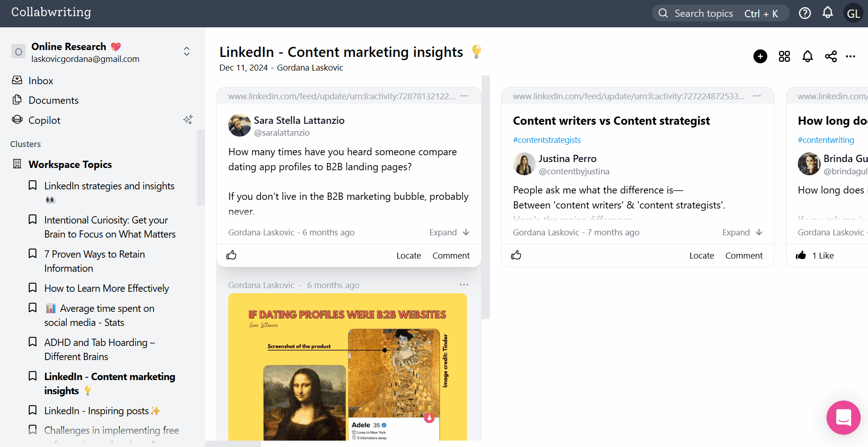The width and height of the screenshot is (868, 447).
Task: Open LinkedIn - Inspiring posts topic
Action: (x=97, y=411)
